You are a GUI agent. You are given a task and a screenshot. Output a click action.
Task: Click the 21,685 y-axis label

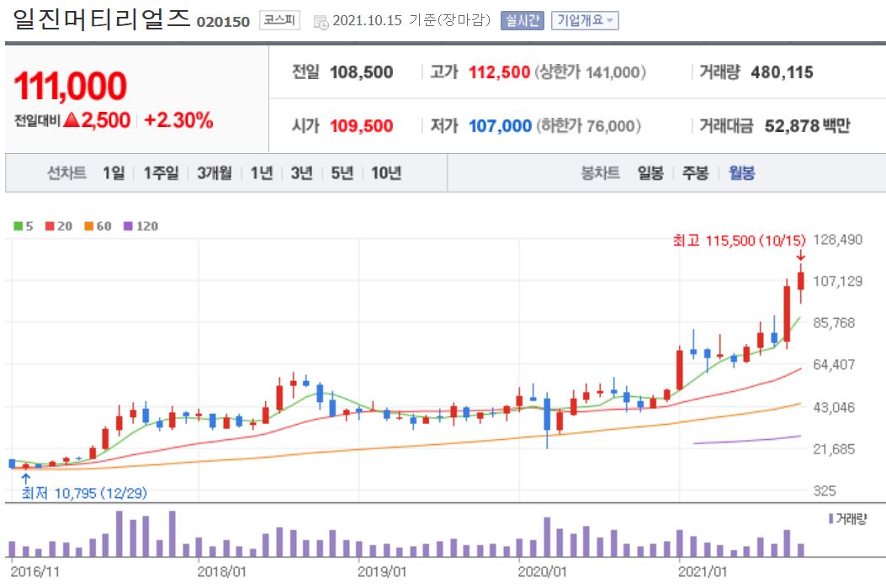834,449
